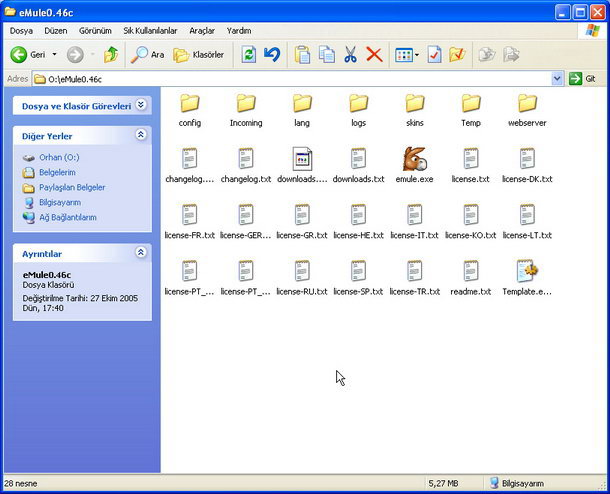Image resolution: width=610 pixels, height=494 pixels.
Task: Select the Temp folder
Action: coord(471,110)
